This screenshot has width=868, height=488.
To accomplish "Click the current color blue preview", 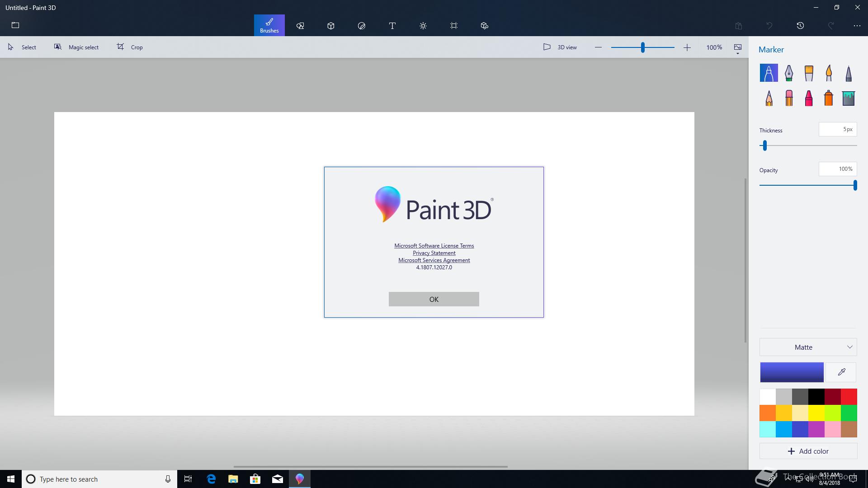I will tap(792, 372).
